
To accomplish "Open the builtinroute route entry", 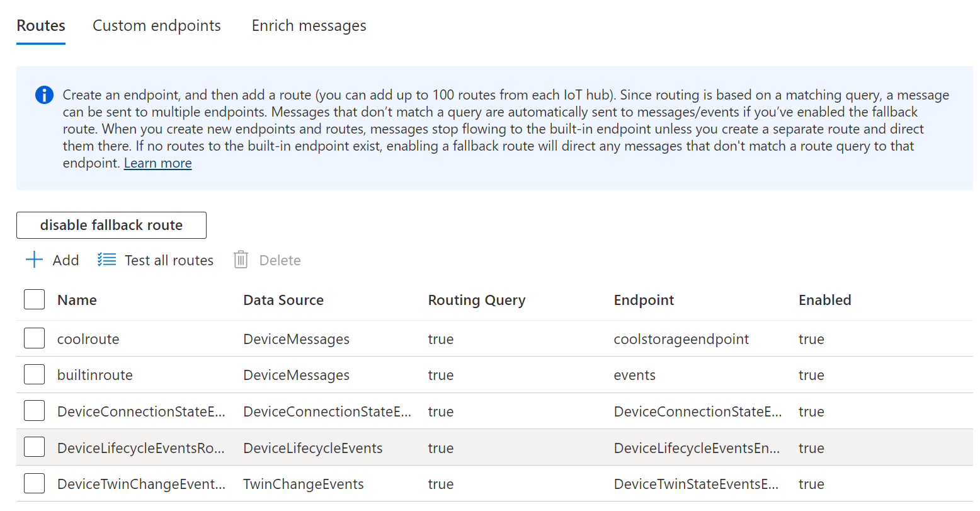I will point(94,374).
